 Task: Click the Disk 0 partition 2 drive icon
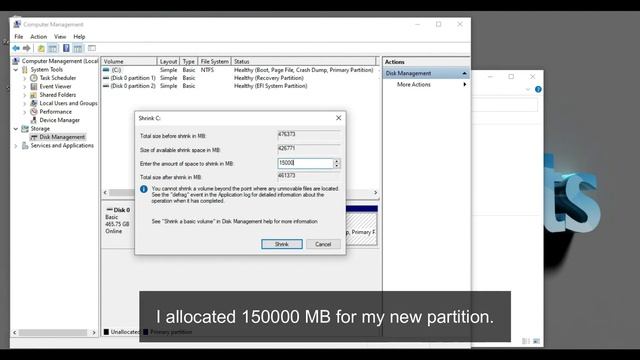tap(106, 86)
